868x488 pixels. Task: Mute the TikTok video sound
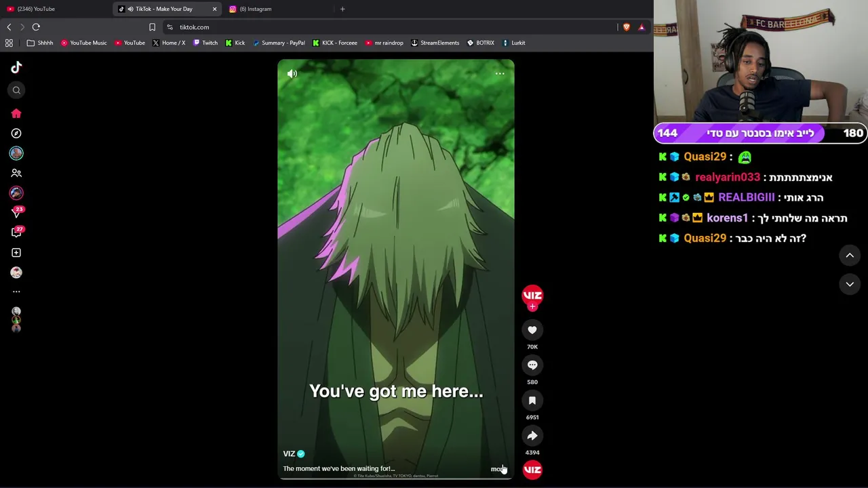[292, 74]
